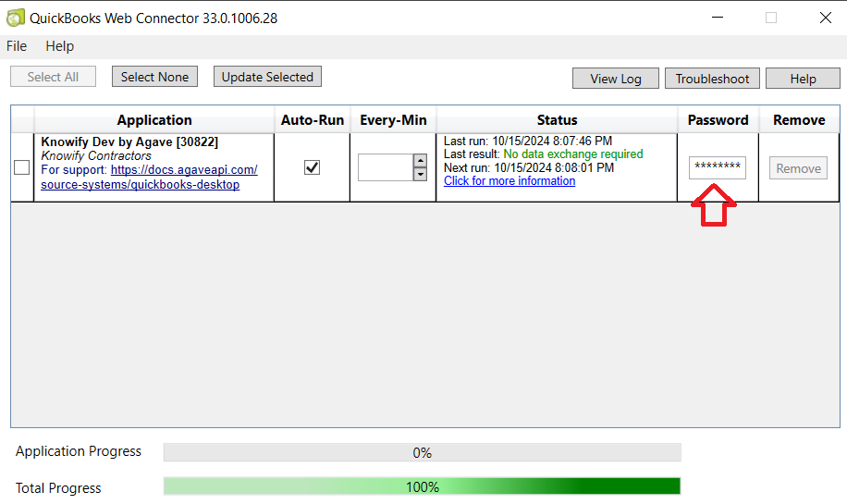Click the Select All button
Viewport: 847px width, 504px height.
click(x=53, y=77)
